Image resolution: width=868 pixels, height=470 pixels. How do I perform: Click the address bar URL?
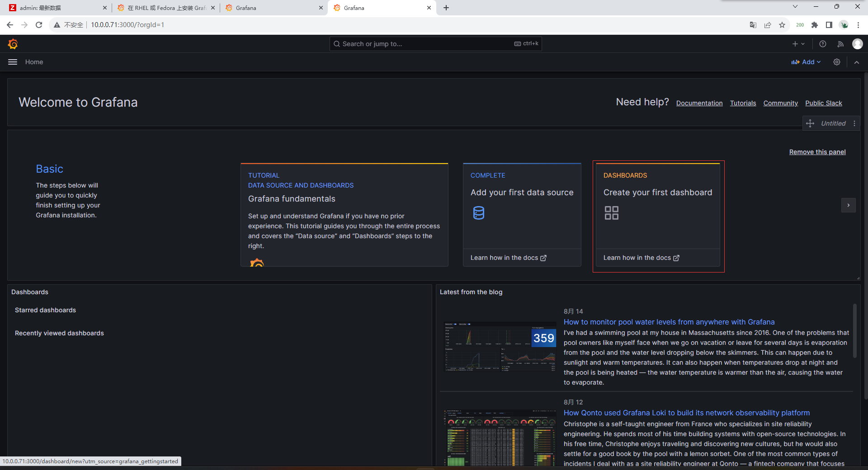click(127, 25)
